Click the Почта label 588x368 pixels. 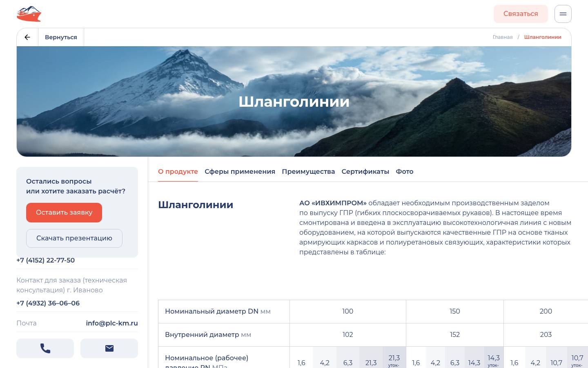[27, 323]
